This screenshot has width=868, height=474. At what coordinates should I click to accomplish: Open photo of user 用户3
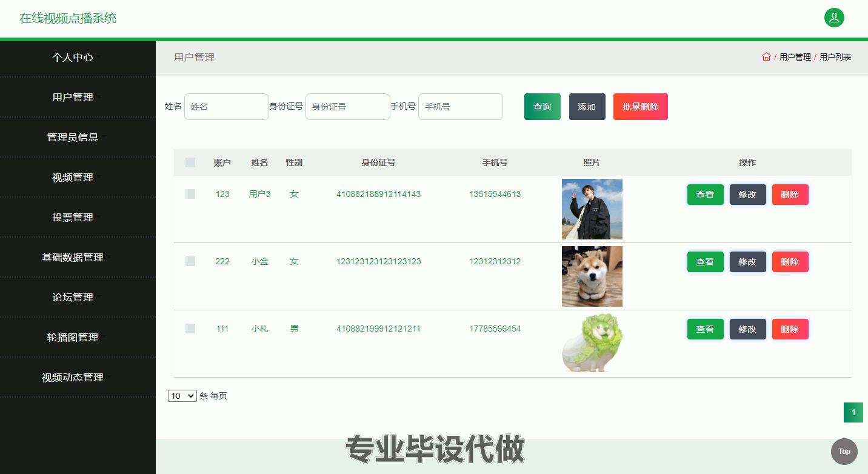pos(592,209)
